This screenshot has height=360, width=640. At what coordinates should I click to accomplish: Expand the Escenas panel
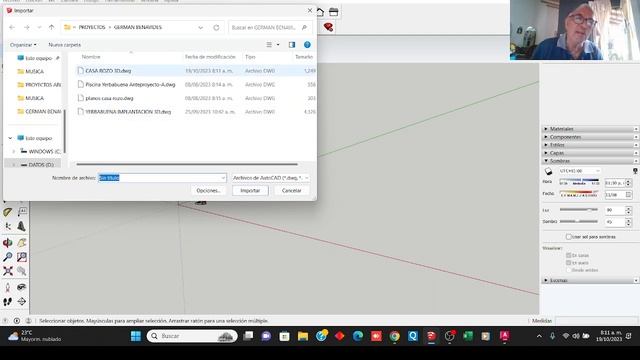point(591,280)
